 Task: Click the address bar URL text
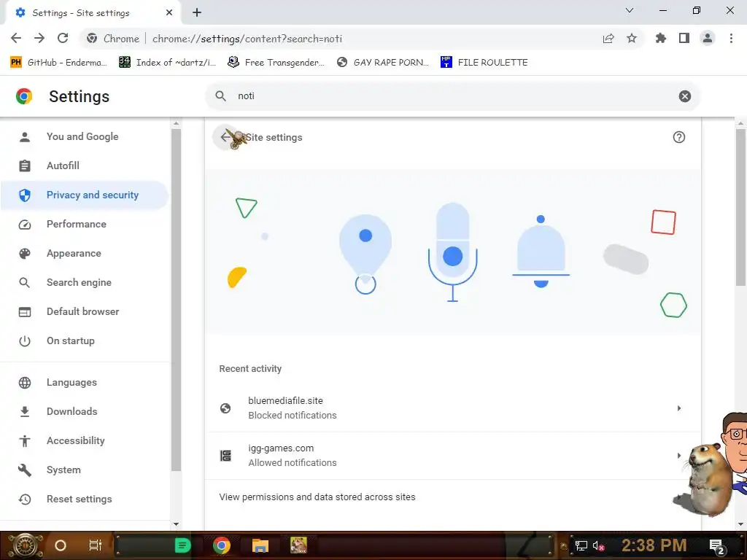[x=247, y=39]
